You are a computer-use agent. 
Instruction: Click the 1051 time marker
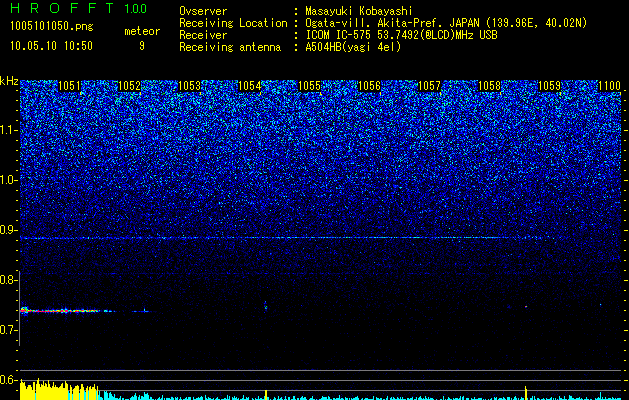pyautogui.click(x=69, y=86)
